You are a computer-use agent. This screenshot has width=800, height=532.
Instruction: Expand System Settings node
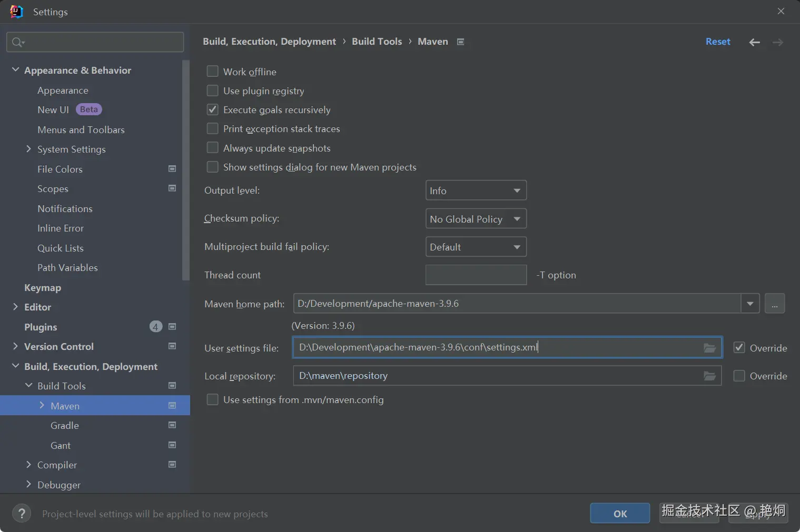click(28, 149)
